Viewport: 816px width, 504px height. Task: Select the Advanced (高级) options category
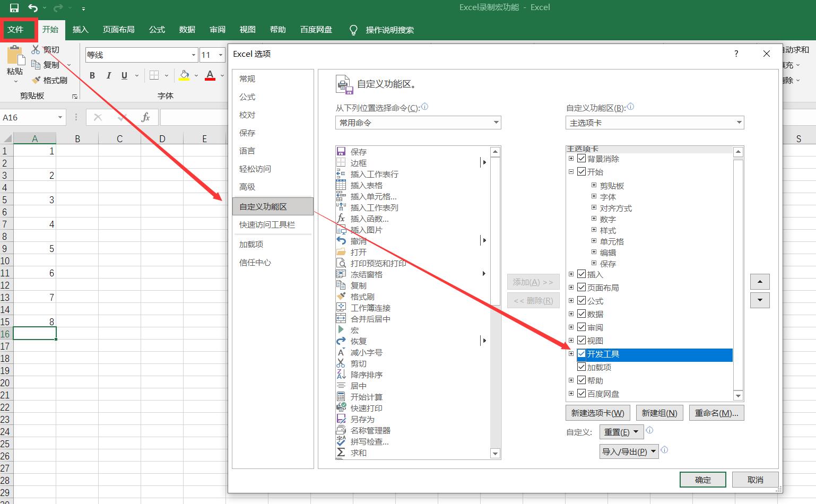[273, 187]
